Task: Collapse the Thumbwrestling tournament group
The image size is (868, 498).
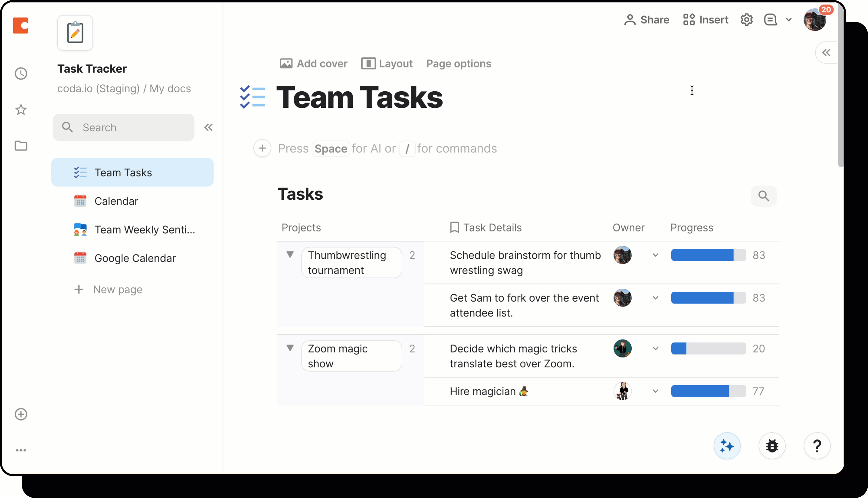Action: click(290, 255)
